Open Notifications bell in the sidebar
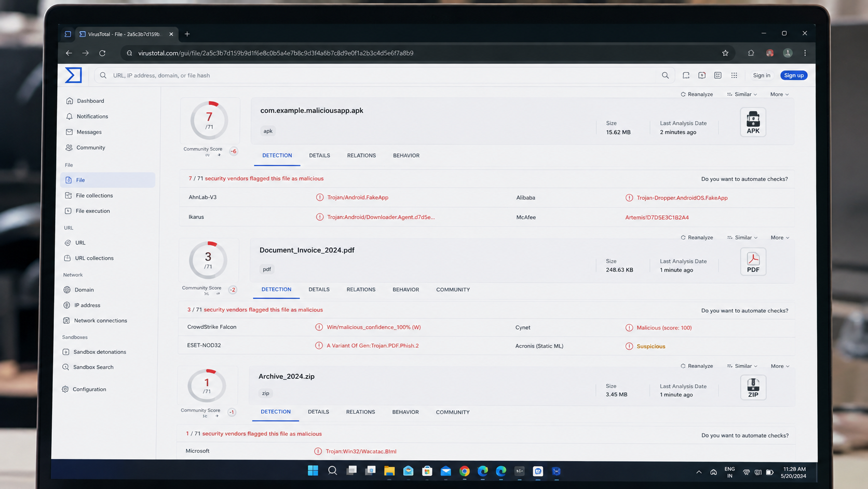Viewport: 868px width, 489px height. click(x=87, y=116)
